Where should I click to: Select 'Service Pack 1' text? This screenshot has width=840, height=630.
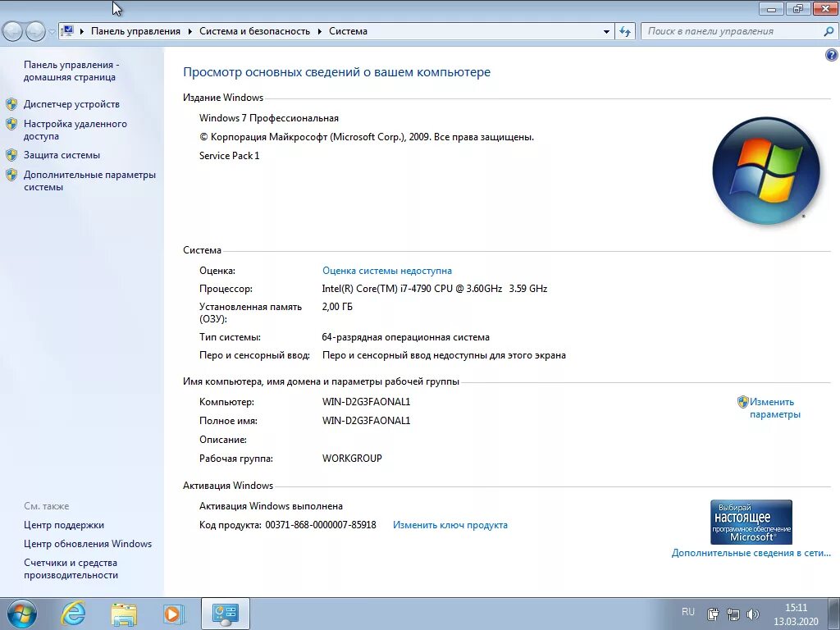click(230, 155)
